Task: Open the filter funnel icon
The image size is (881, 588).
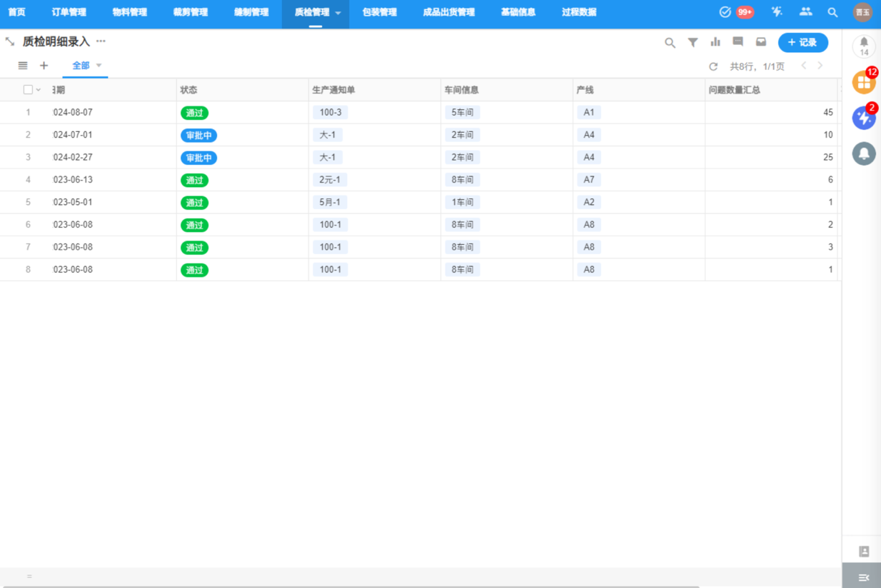Action: 693,43
